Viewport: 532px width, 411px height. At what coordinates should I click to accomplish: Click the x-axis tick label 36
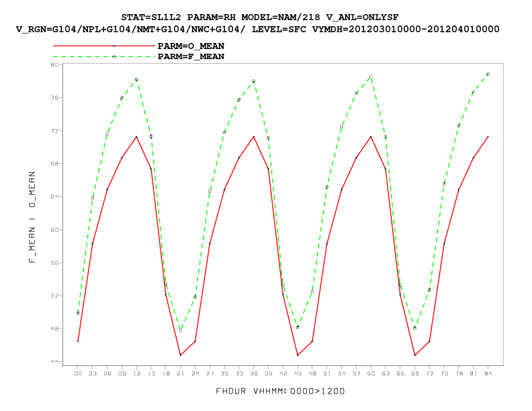pos(254,373)
